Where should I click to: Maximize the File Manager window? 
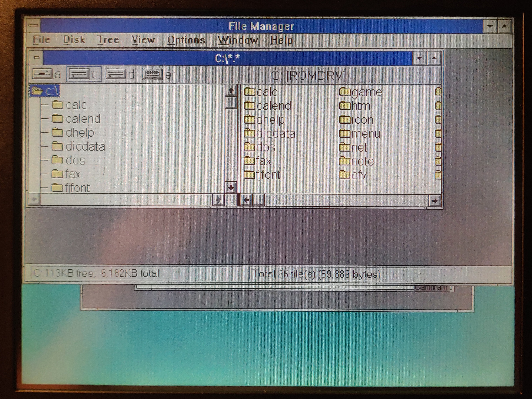pos(505,26)
